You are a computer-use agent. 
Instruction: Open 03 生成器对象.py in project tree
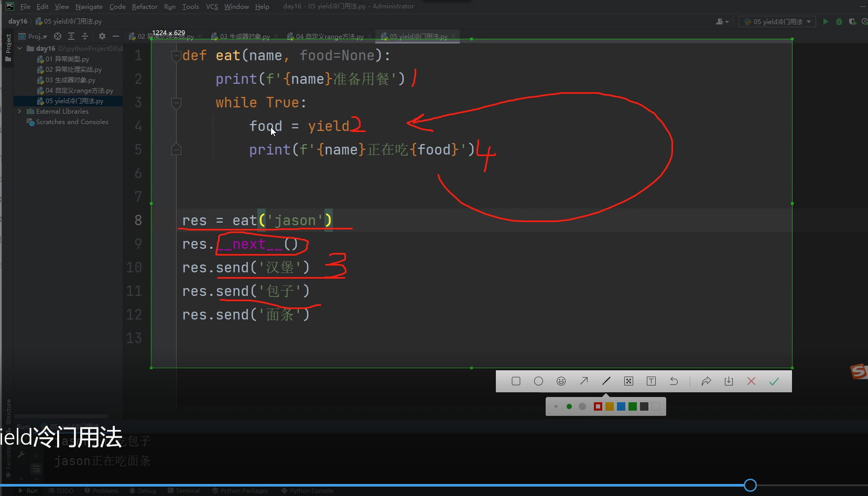[66, 80]
